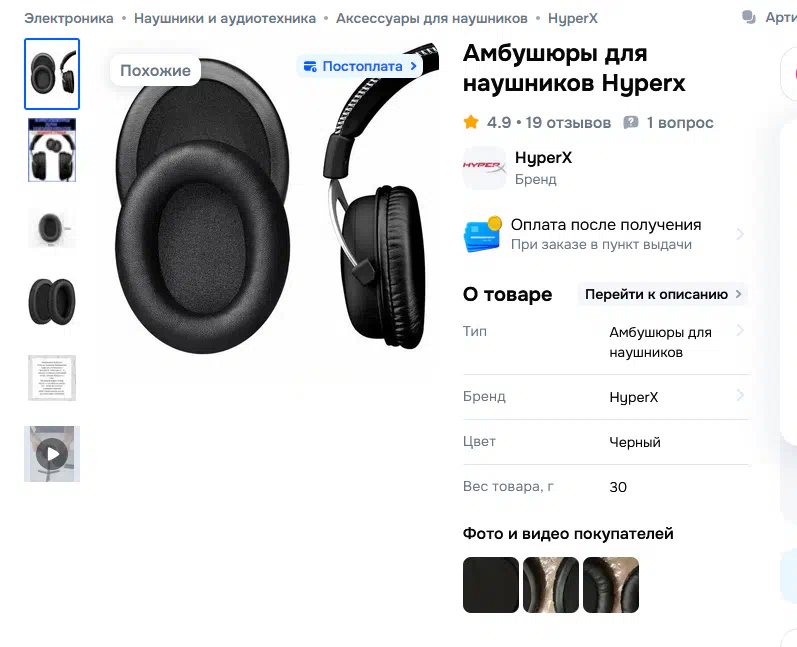Play the product video thumbnail
797x647 pixels.
52,453
